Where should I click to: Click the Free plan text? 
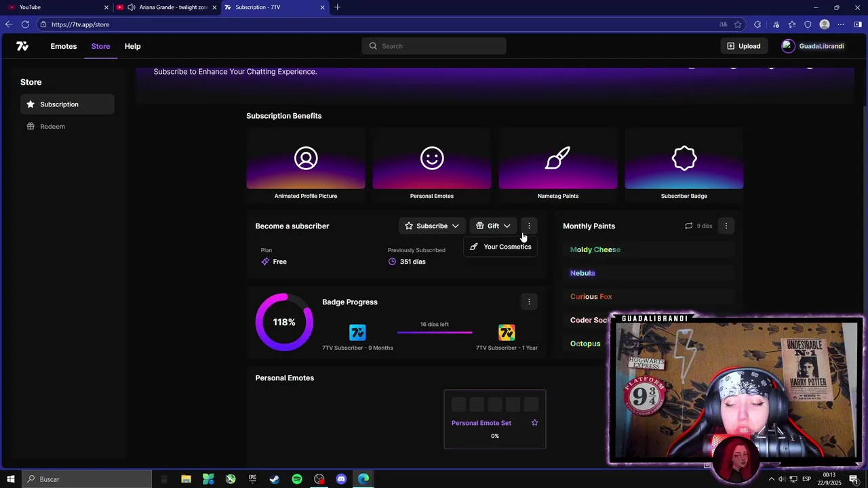click(x=279, y=262)
